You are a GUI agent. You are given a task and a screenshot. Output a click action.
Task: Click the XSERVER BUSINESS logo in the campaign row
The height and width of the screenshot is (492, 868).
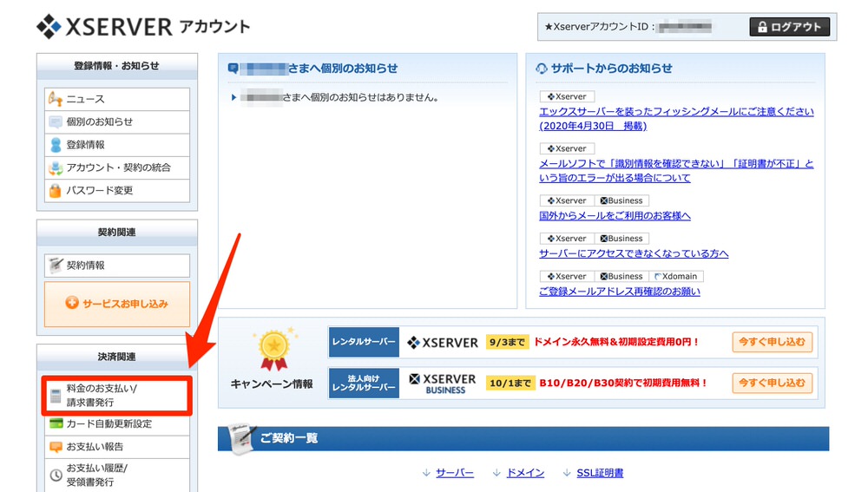[443, 384]
